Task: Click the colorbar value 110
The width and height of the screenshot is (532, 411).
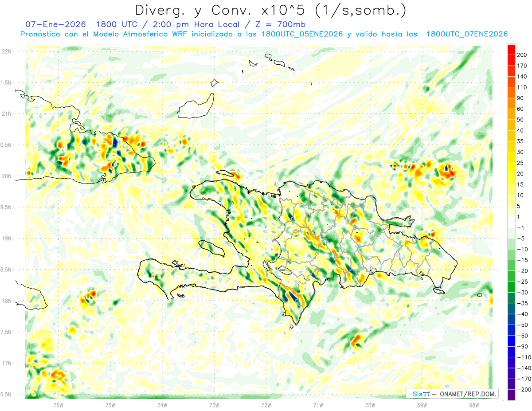Action: coord(522,87)
